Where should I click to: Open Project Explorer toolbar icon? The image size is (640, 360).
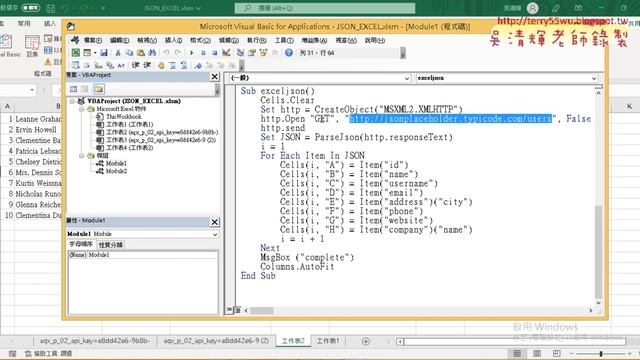coord(240,53)
